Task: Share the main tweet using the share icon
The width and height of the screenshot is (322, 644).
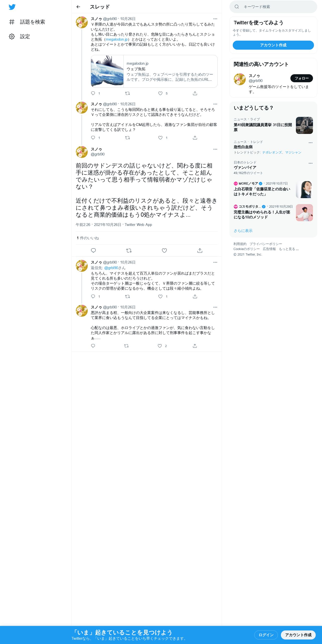Action: [200, 251]
